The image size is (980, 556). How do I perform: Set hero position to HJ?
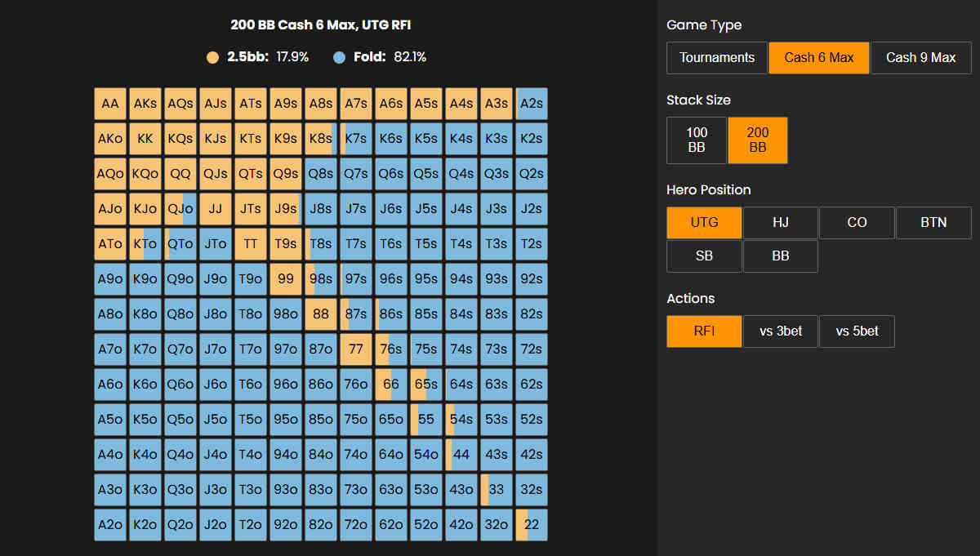(x=780, y=223)
